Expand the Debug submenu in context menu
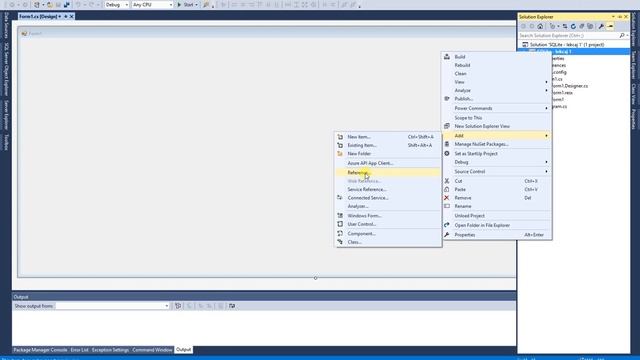This screenshot has width=640, height=360. (497, 162)
